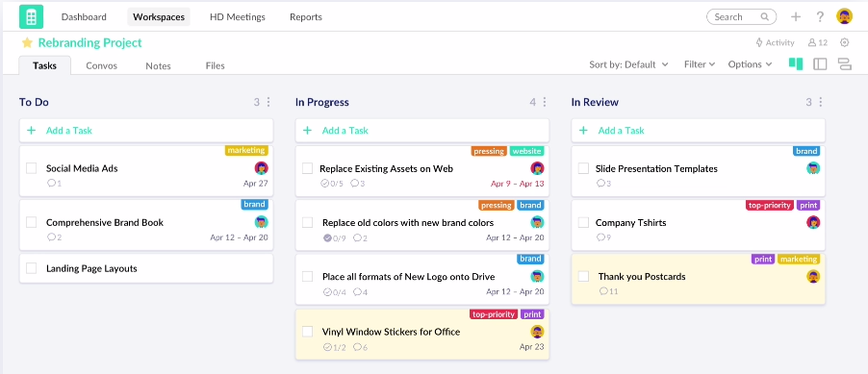
Task: Click the Thank you Postcards comment count 11
Action: tap(608, 291)
